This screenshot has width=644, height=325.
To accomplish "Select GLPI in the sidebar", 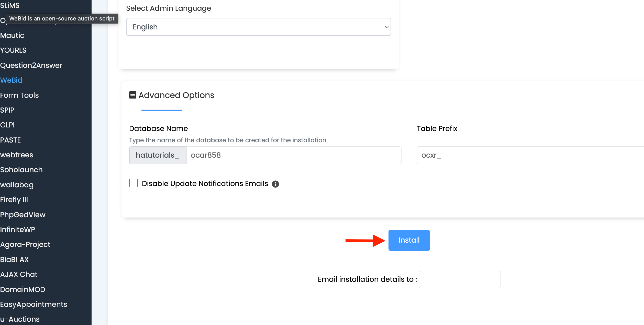I will click(7, 125).
